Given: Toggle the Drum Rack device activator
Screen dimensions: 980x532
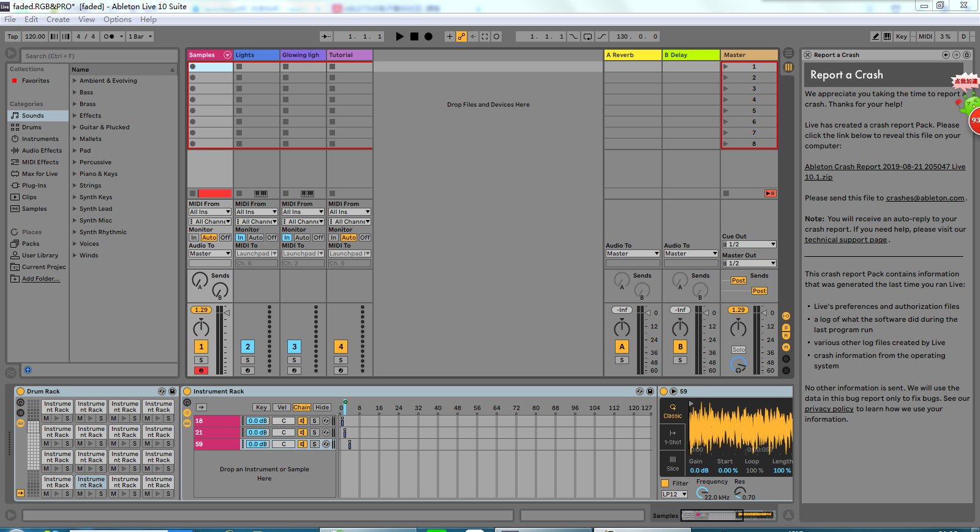Looking at the screenshot, I should click(20, 391).
